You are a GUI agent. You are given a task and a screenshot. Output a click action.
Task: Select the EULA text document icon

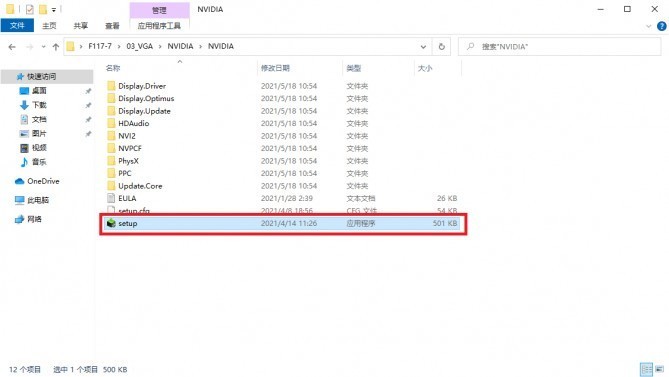click(x=111, y=198)
